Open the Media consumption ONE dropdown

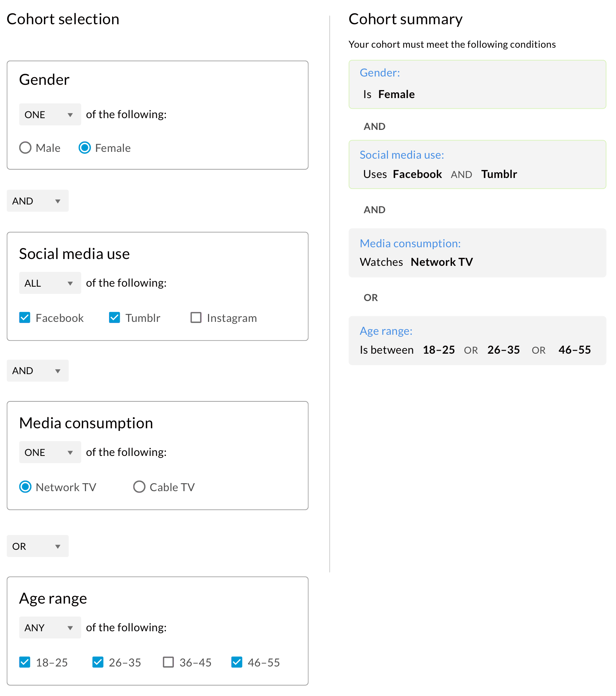(x=50, y=452)
